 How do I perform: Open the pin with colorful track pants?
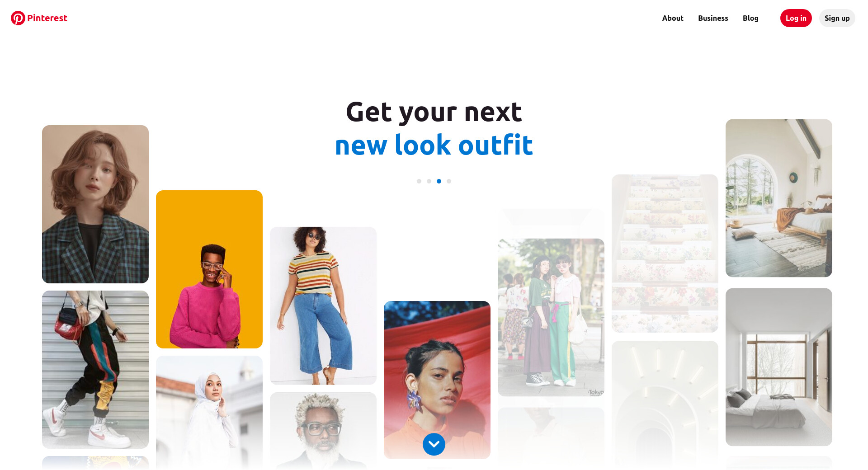[95, 370]
